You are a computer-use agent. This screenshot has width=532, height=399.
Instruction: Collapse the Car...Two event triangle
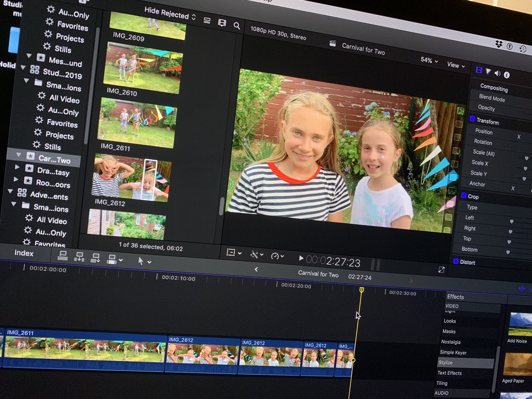pyautogui.click(x=19, y=155)
